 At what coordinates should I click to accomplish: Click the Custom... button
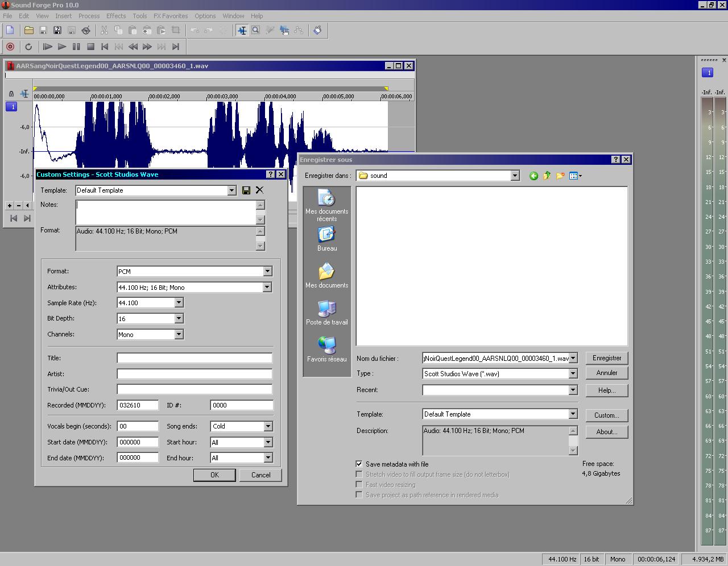click(607, 415)
